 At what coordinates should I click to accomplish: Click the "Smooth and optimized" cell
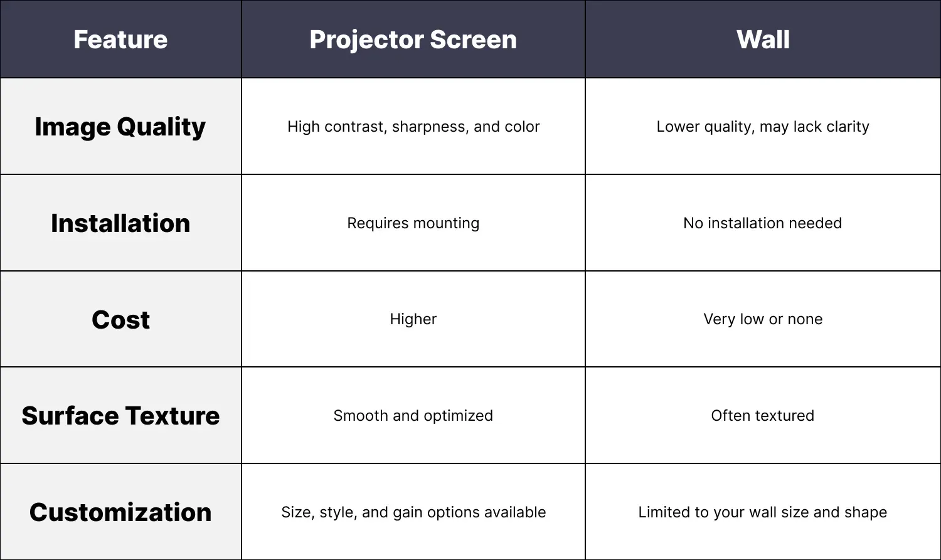(413, 416)
